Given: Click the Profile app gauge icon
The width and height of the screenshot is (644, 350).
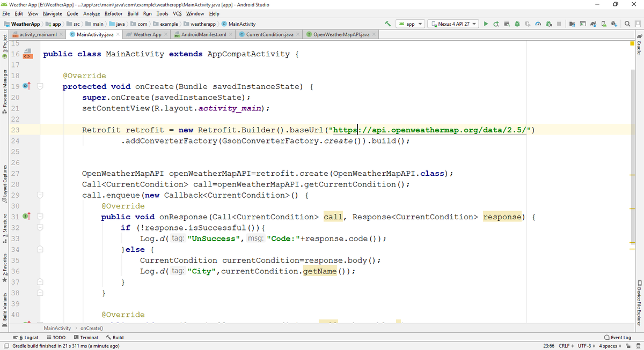Looking at the screenshot, I should click(538, 24).
